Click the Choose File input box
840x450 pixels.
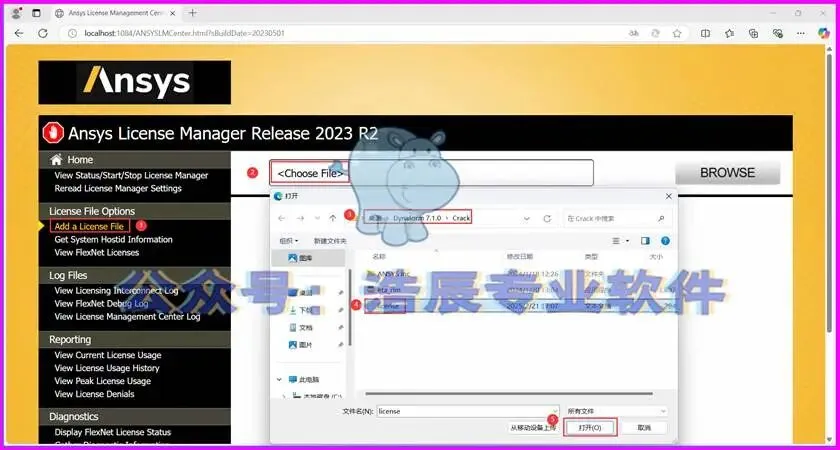point(432,172)
